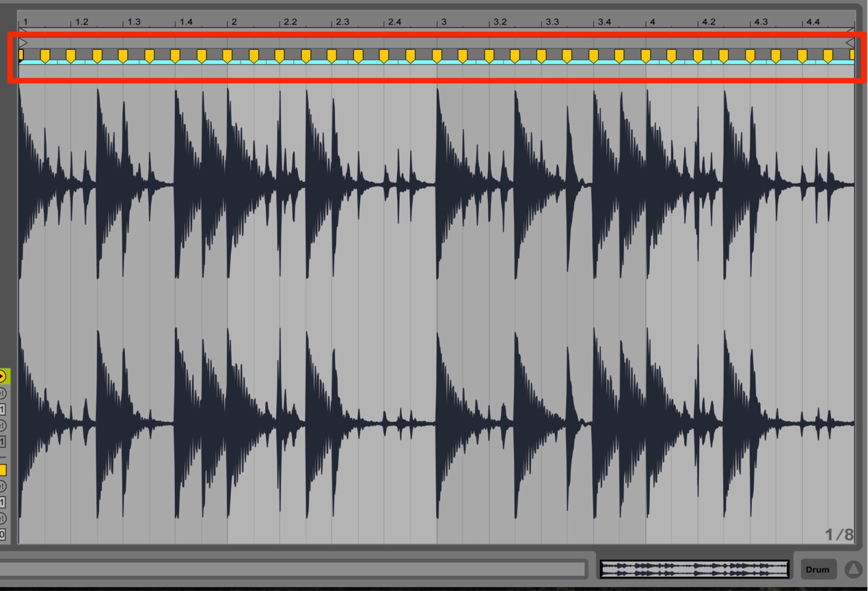Click the warp marker at bar 4

pyautogui.click(x=646, y=56)
